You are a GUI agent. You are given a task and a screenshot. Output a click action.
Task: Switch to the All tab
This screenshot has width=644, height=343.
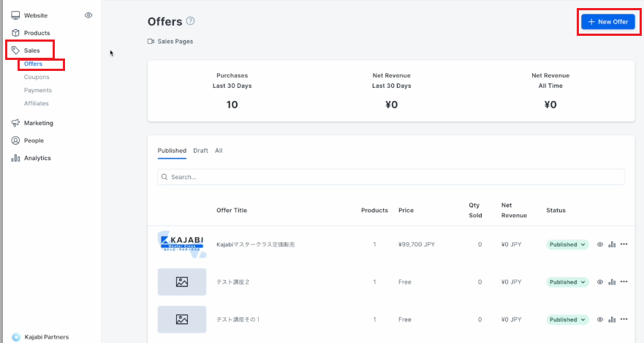219,151
